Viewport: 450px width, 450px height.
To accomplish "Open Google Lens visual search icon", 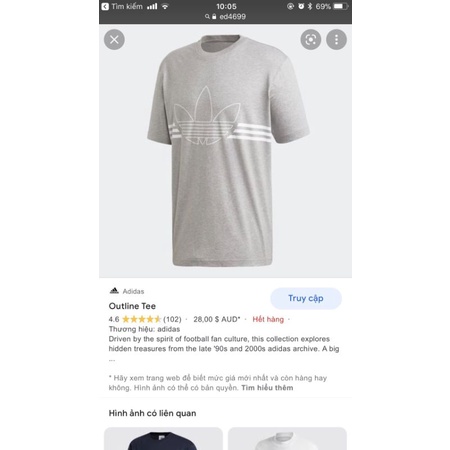I will 311,40.
